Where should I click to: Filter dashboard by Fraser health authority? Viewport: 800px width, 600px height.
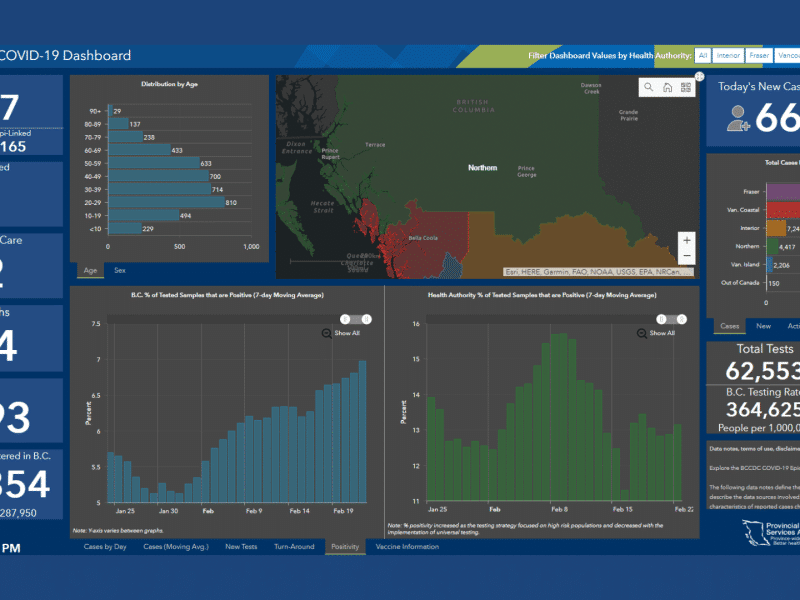point(760,56)
